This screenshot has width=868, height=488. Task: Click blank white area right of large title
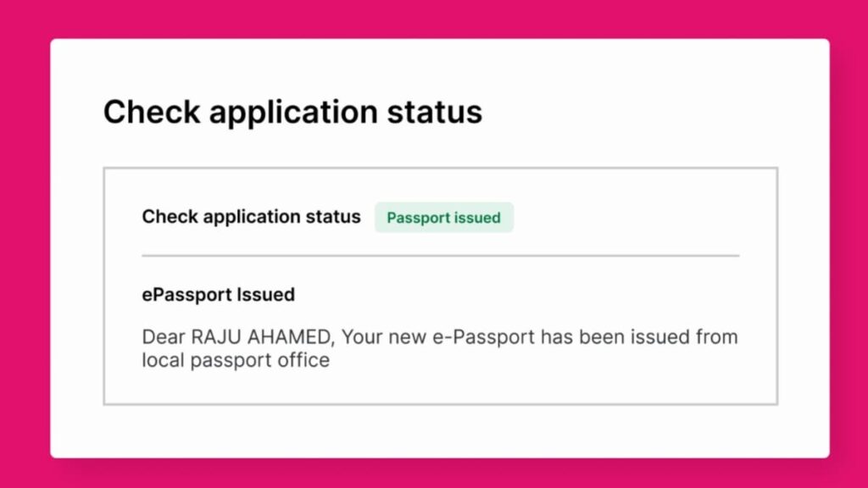tap(653, 113)
